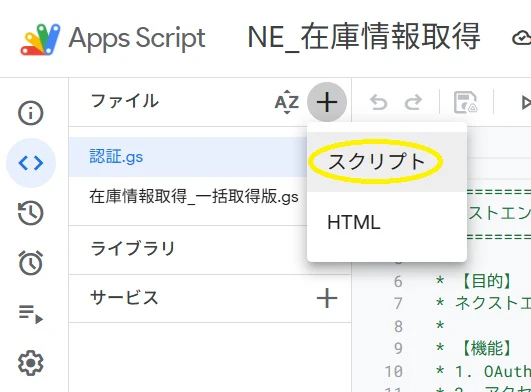The image size is (531, 392).
Task: Click line number 9 in editor
Action: 398,348
